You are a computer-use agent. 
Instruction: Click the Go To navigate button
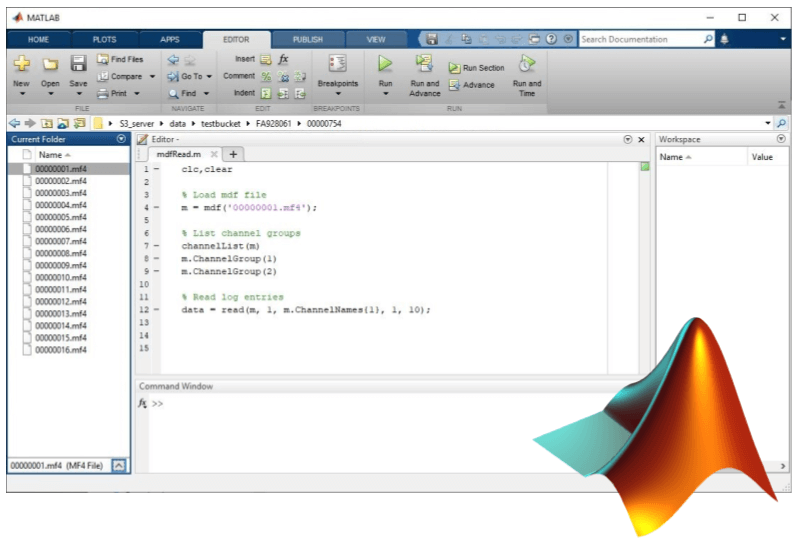point(186,77)
